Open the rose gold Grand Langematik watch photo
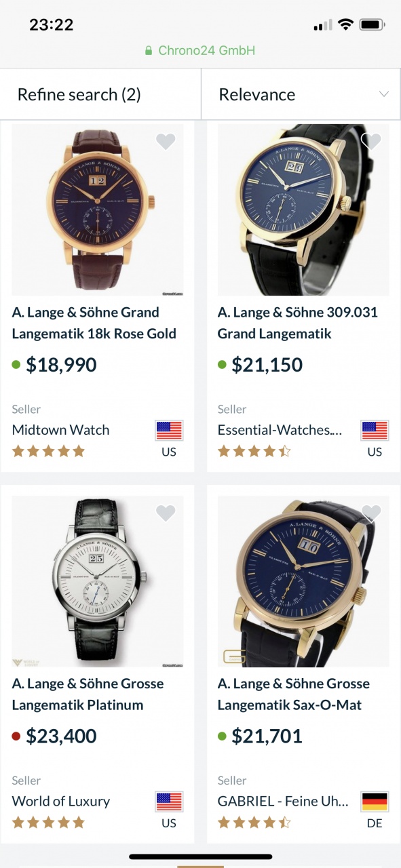401x868 pixels. pyautogui.click(x=98, y=210)
